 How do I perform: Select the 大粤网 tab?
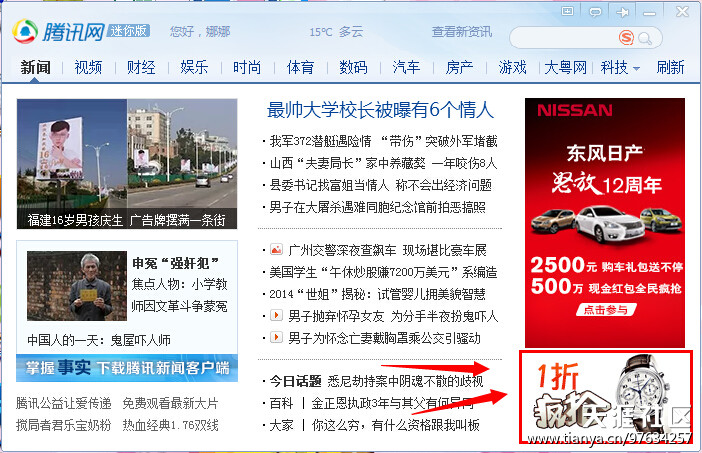(565, 68)
